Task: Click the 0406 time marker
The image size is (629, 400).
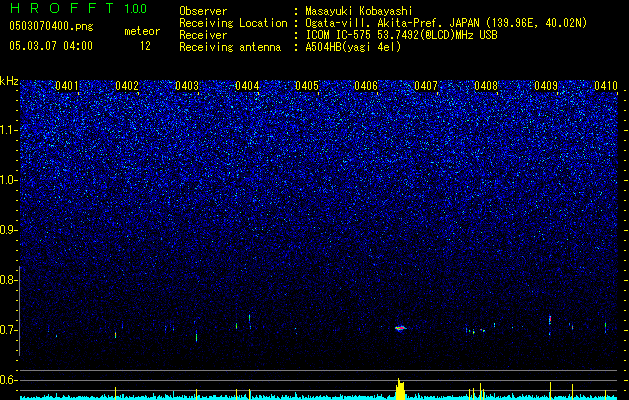Action: tap(366, 86)
